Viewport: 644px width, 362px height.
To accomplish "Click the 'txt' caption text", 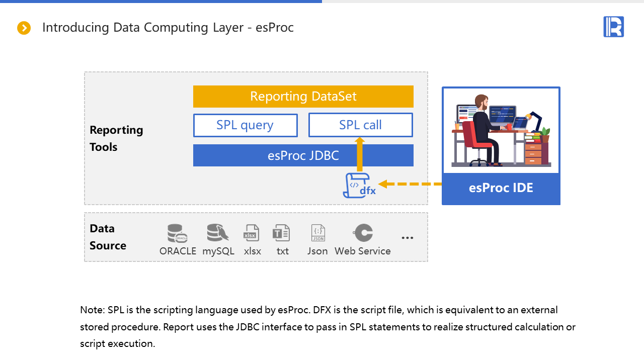I will [x=282, y=251].
